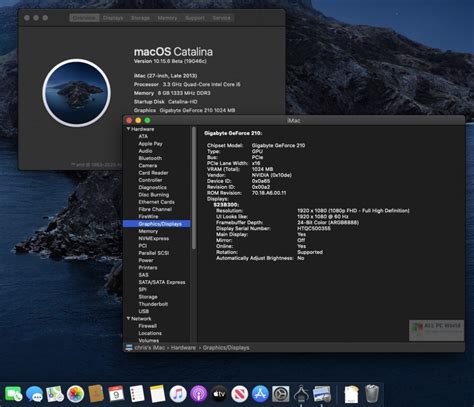Click "Graphics/Displays" in the bottom path bar
This screenshot has width=474, height=407.
(x=226, y=348)
